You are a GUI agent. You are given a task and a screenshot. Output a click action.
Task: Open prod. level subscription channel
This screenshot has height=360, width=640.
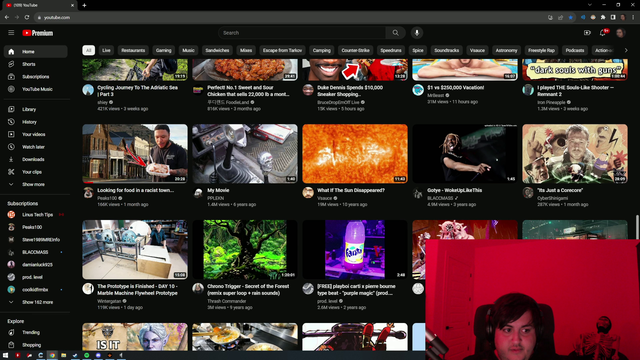36,277
